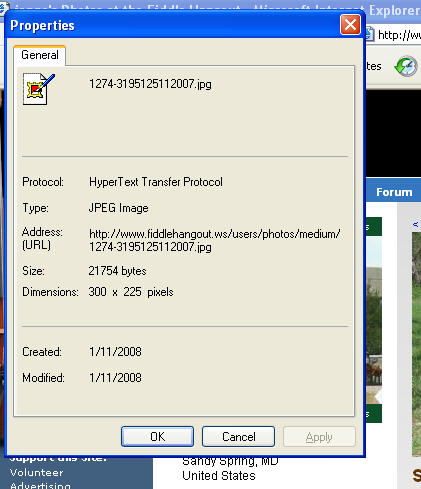Click the filename 1274-3195125112007.jpg at top
Viewport: 421px width, 489px height.
(x=150, y=84)
